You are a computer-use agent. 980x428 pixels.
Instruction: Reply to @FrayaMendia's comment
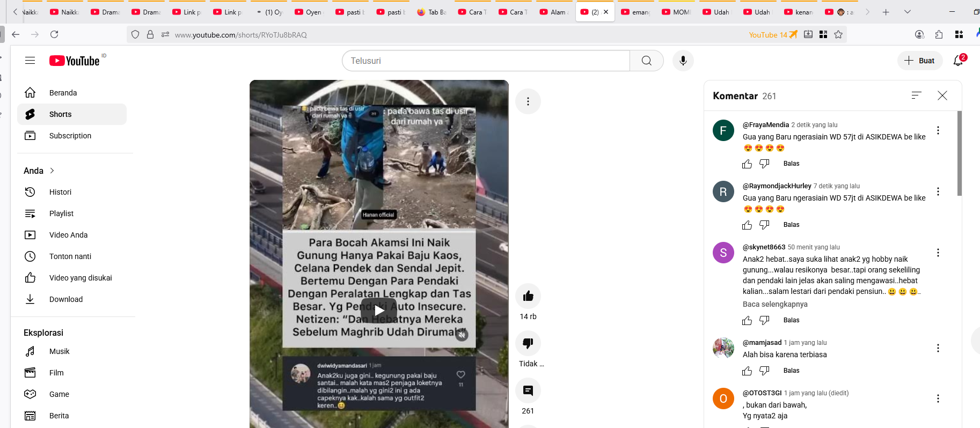(791, 164)
